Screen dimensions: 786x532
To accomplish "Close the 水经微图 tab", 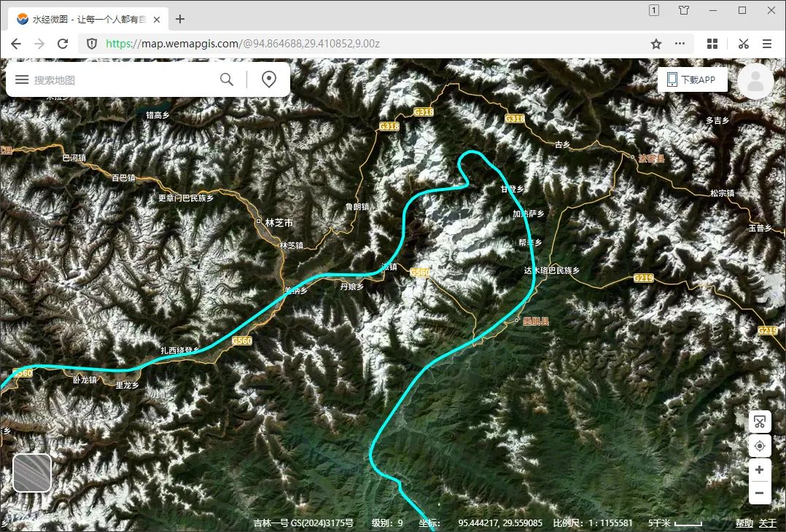I will point(157,20).
